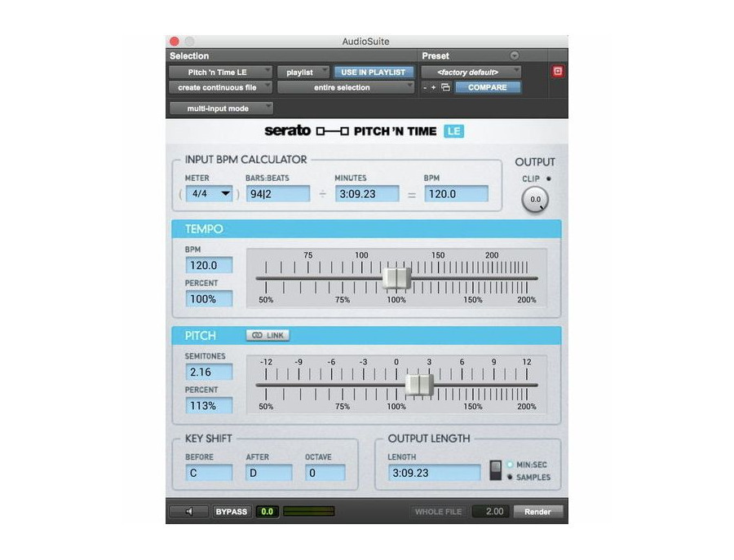The height and width of the screenshot is (560, 734).
Task: Open the factory default preset dropdown
Action: click(x=471, y=72)
